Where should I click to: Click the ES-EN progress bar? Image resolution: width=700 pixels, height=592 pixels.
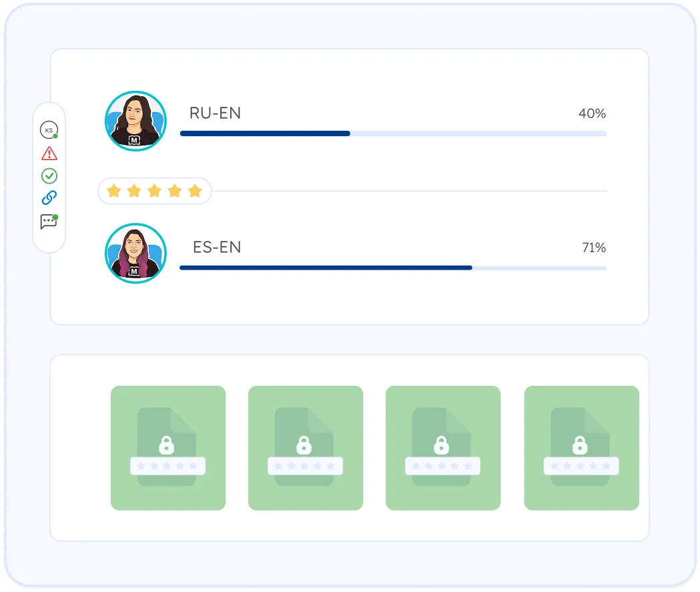(x=393, y=268)
